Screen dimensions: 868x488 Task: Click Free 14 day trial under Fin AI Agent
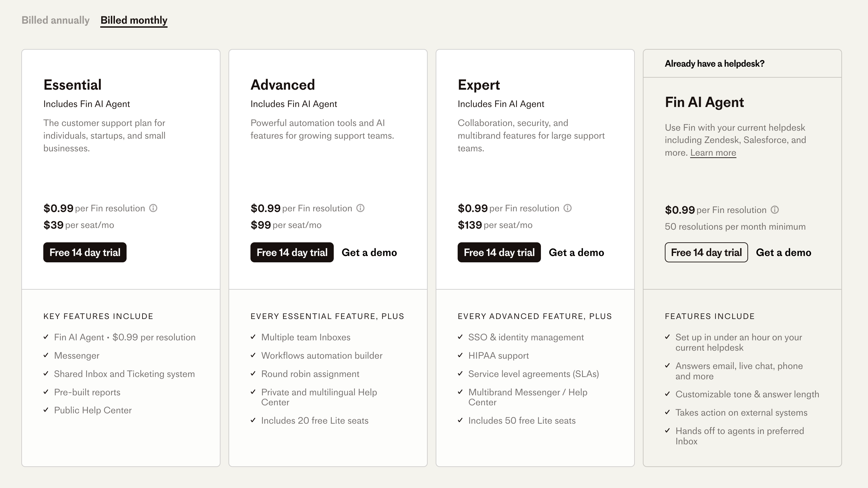[x=706, y=252]
